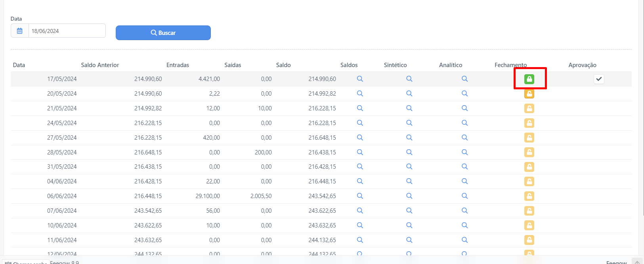Select the 420,00 entradas value
644x264 pixels.
(211, 138)
